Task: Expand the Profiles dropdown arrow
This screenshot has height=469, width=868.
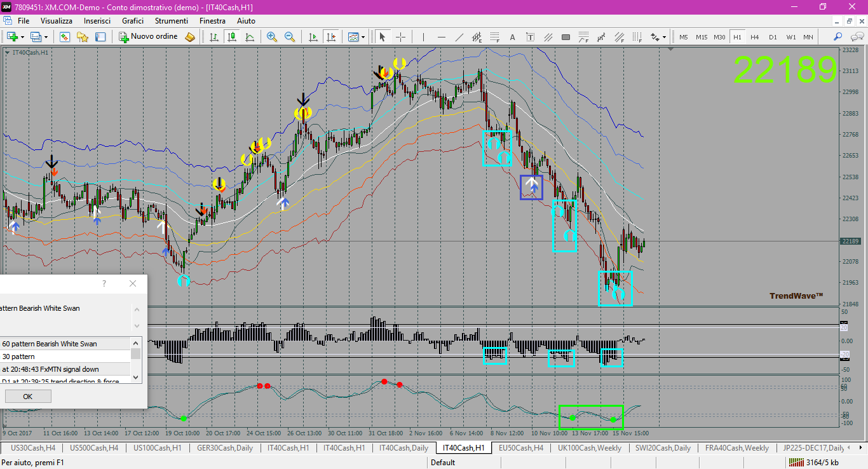Action: [x=46, y=37]
